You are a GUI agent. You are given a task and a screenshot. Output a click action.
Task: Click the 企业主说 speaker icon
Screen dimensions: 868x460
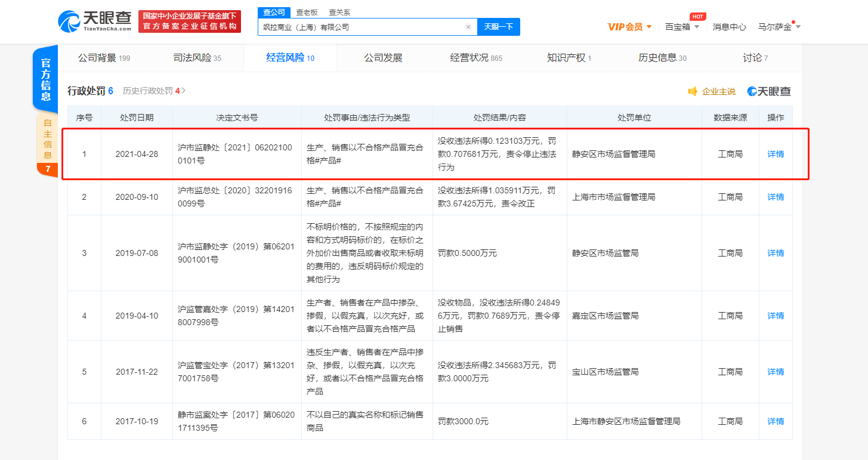point(693,91)
